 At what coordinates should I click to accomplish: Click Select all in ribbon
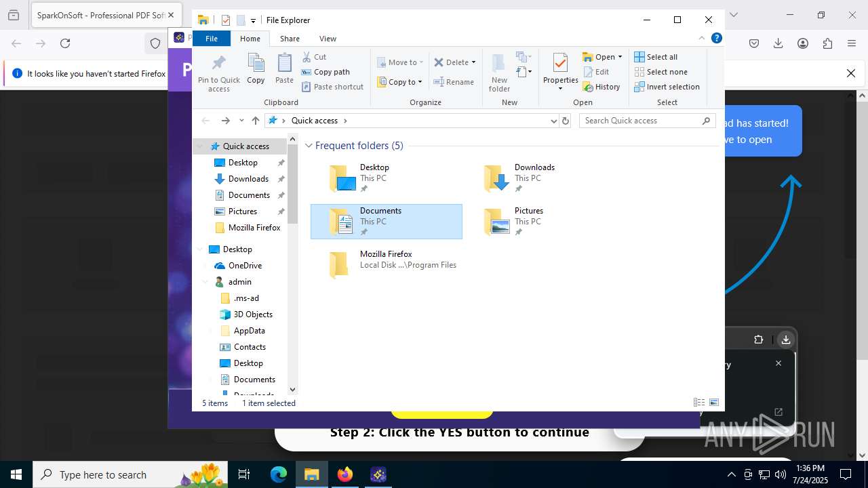pos(656,57)
